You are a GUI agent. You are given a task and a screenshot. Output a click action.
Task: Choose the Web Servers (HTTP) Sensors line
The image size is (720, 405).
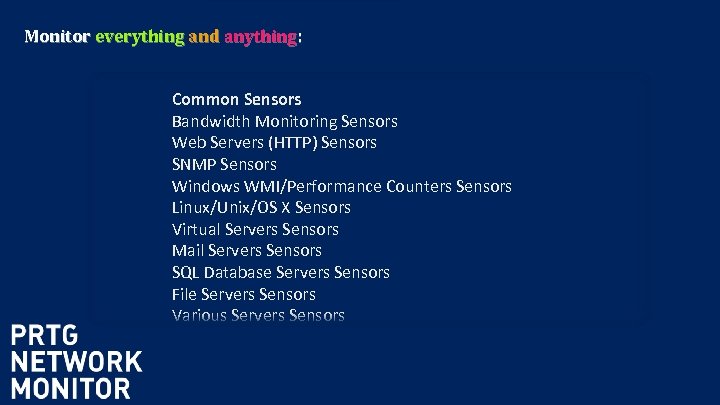274,142
